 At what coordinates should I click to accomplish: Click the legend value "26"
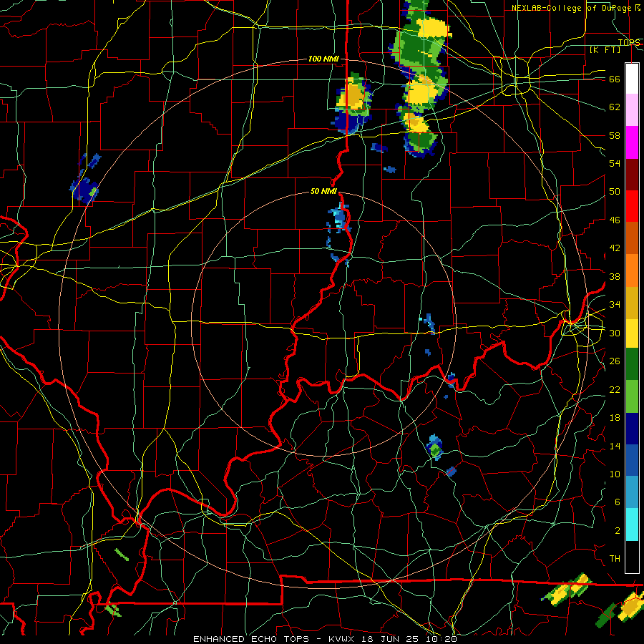pyautogui.click(x=615, y=361)
